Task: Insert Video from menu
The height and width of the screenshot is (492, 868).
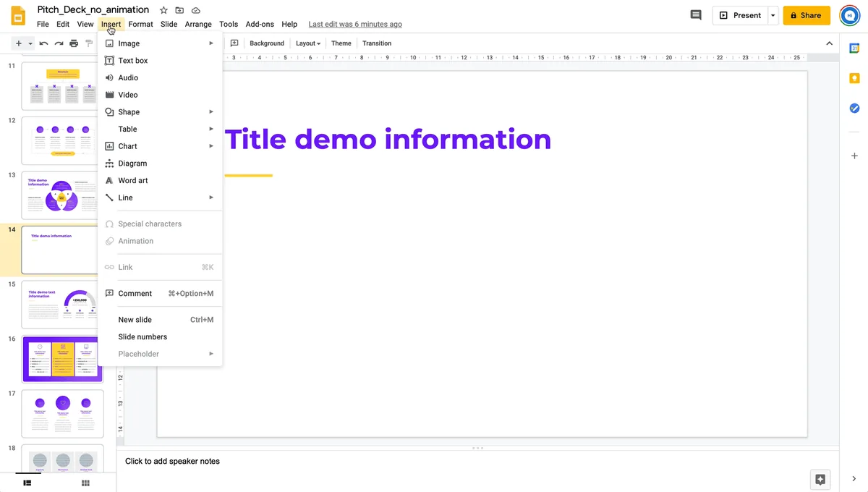Action: [x=160, y=95]
